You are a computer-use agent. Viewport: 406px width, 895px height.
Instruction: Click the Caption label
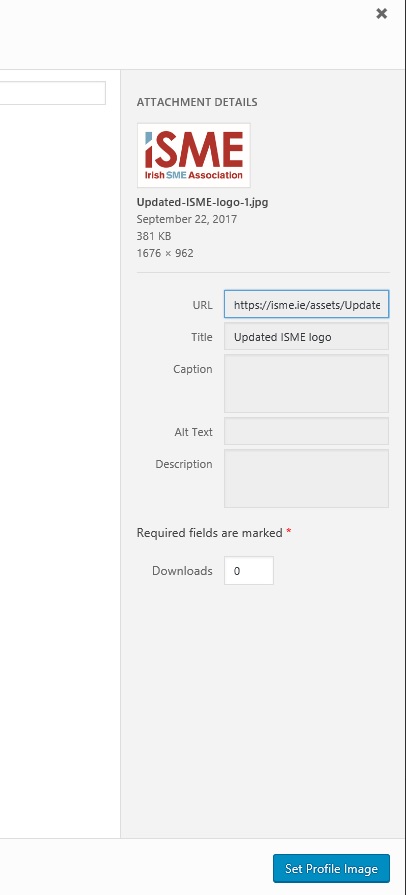coord(193,369)
